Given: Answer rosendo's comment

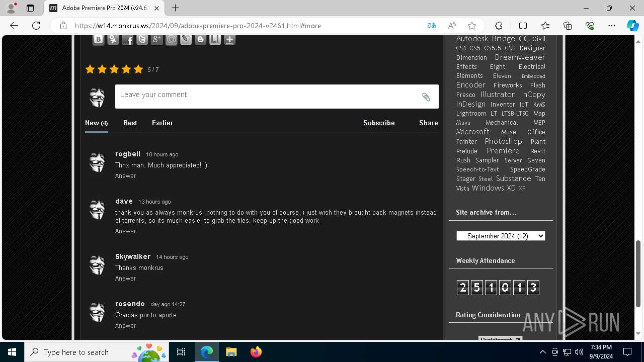Looking at the screenshot, I should [125, 326].
